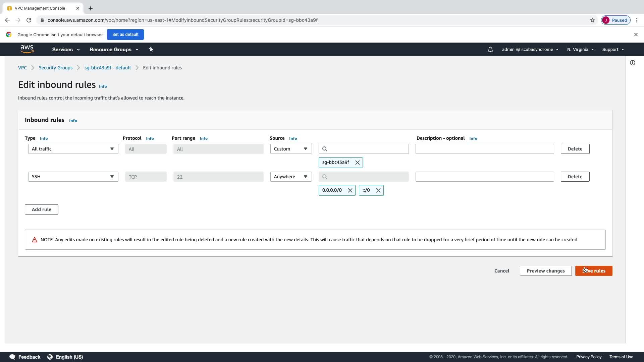Image resolution: width=644 pixels, height=362 pixels.
Task: Bookmark this page with star icon
Action: click(592, 20)
